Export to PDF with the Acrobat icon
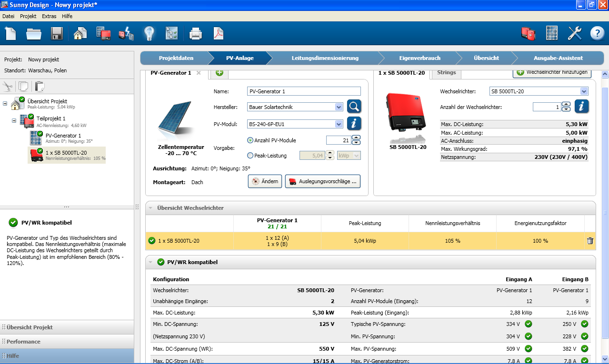This screenshot has width=609, height=364. [219, 33]
